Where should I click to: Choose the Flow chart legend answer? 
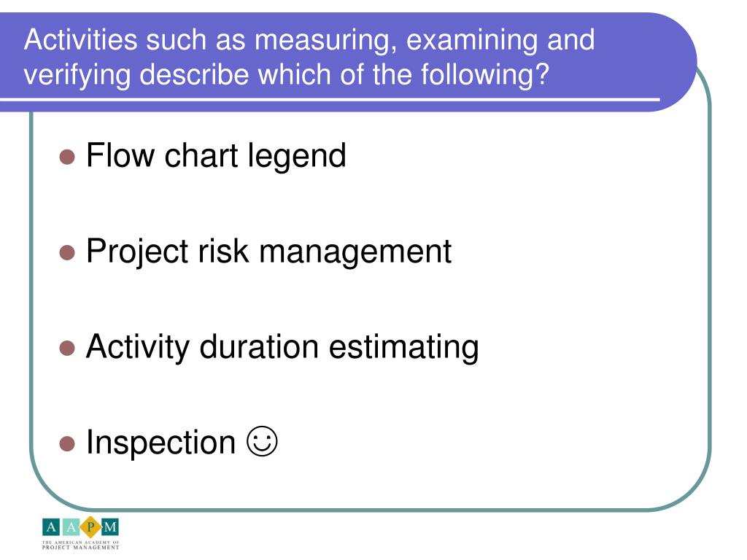tap(216, 156)
